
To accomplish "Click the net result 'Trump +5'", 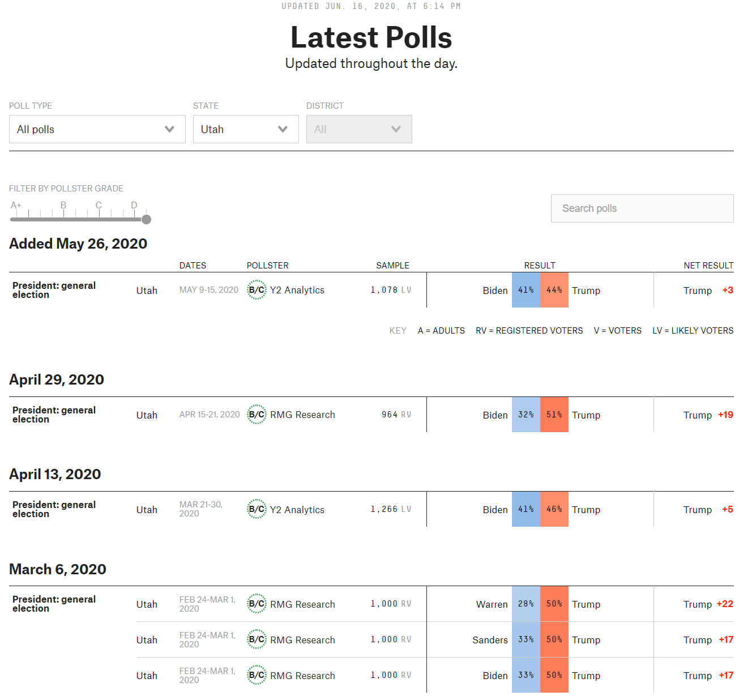I will tap(708, 509).
